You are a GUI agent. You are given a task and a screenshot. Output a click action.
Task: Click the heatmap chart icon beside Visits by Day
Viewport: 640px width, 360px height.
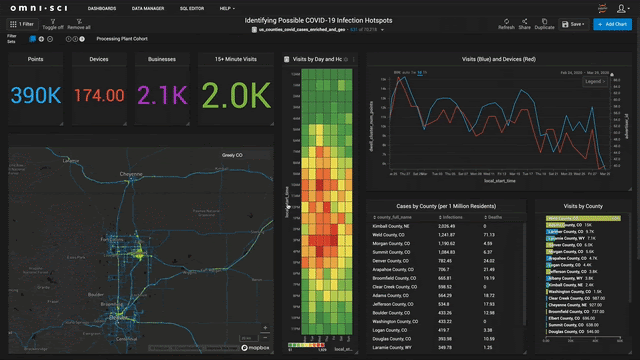pos(287,59)
